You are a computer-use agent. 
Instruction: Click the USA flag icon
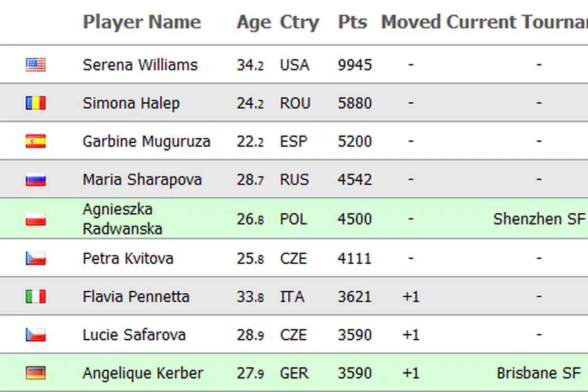click(x=35, y=65)
